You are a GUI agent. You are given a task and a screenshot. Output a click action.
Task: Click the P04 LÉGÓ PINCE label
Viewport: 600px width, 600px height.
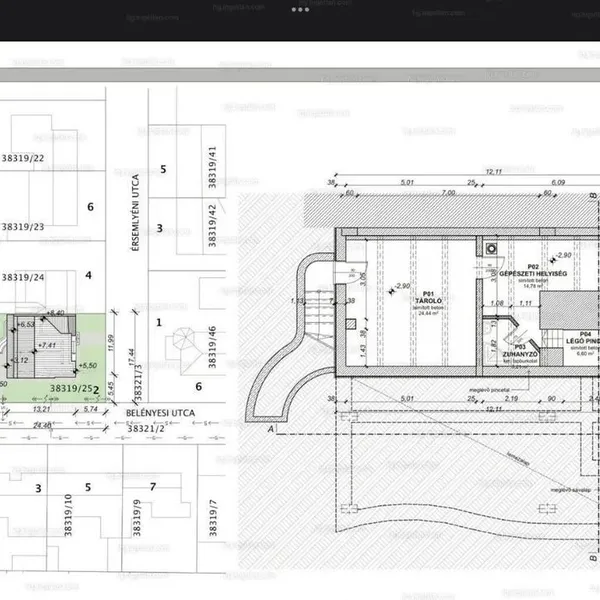click(x=583, y=338)
